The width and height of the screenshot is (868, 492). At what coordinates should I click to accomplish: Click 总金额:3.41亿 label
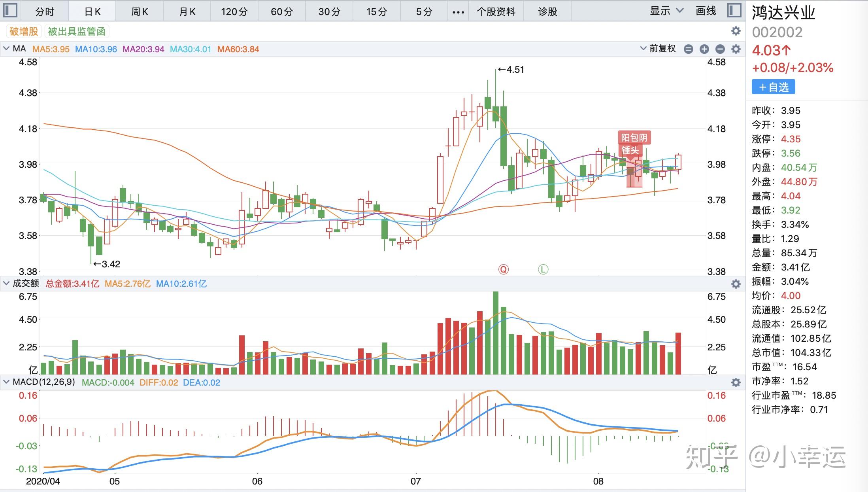tap(72, 284)
